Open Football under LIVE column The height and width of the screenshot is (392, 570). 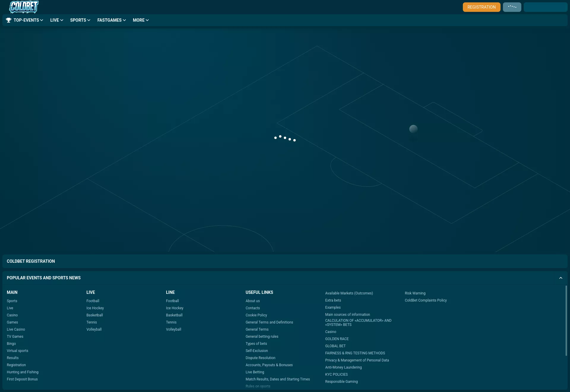click(x=93, y=301)
